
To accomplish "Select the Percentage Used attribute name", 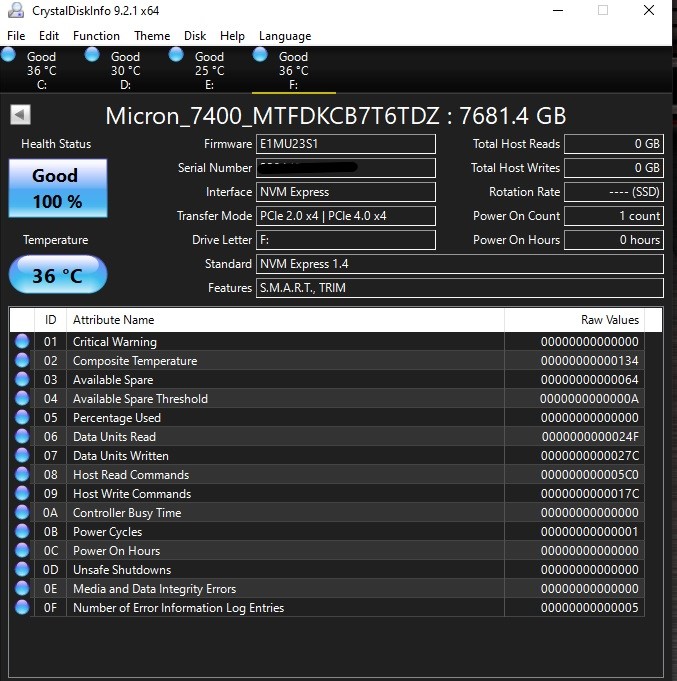I will [117, 418].
